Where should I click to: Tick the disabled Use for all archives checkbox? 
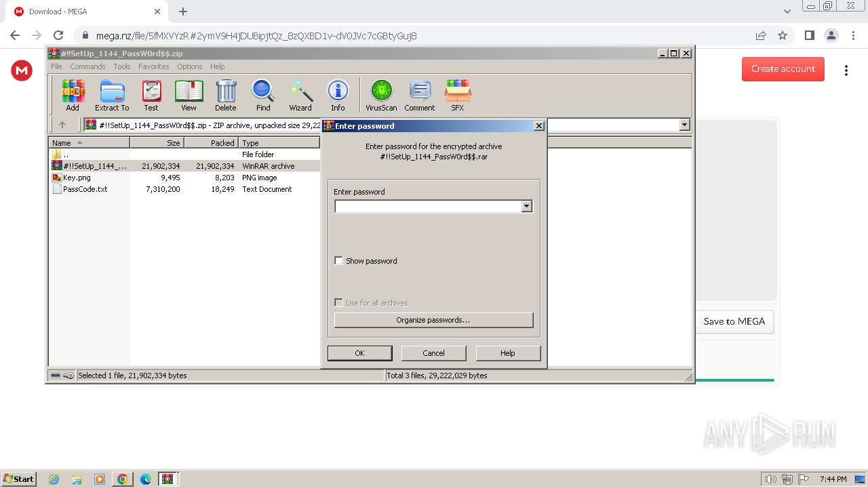(338, 303)
